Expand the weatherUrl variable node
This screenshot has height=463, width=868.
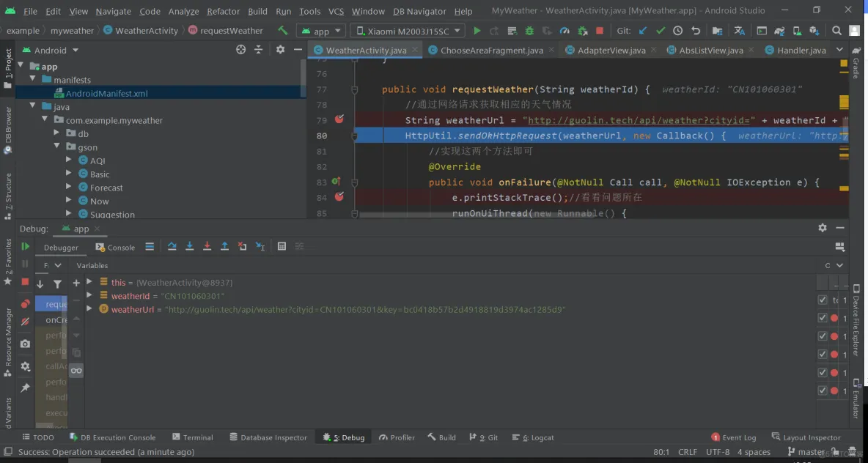89,308
